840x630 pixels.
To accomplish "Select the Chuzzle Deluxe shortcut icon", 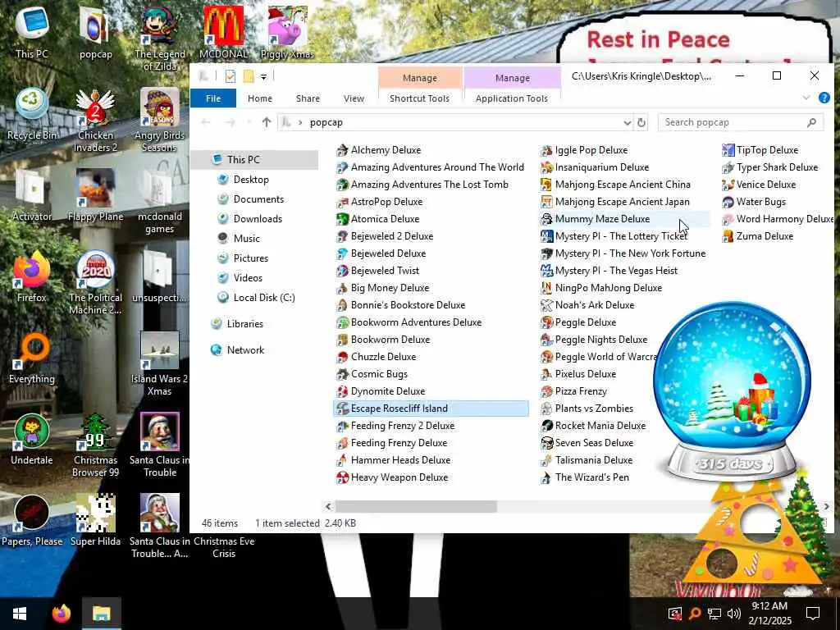I will coord(342,357).
